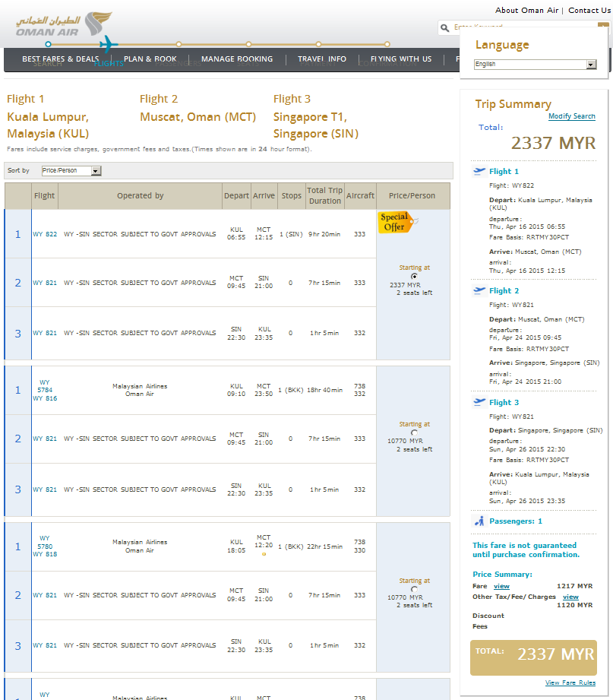613x700 pixels.
Task: Click the Special Offer tag icon
Action: [398, 222]
